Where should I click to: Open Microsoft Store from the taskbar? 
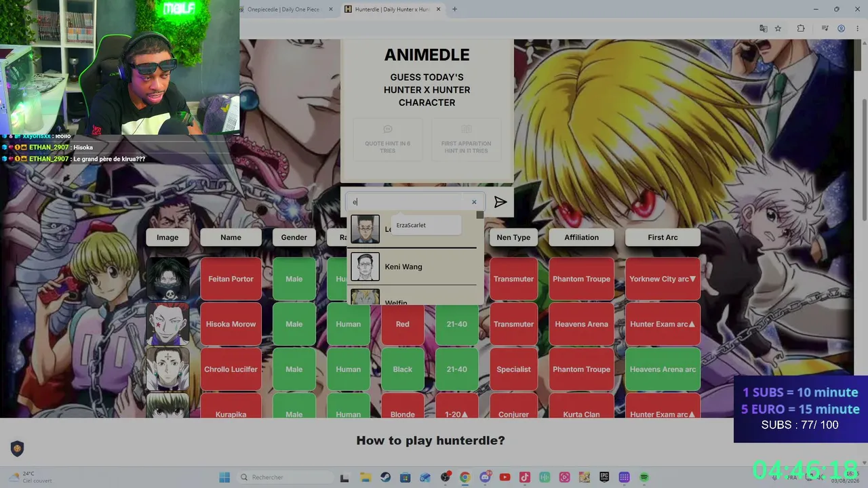click(x=405, y=477)
